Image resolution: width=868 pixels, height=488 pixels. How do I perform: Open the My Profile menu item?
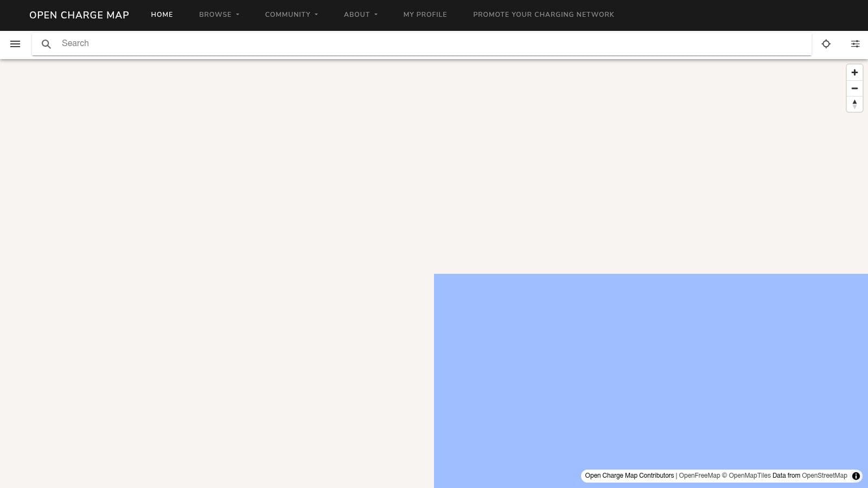click(425, 15)
